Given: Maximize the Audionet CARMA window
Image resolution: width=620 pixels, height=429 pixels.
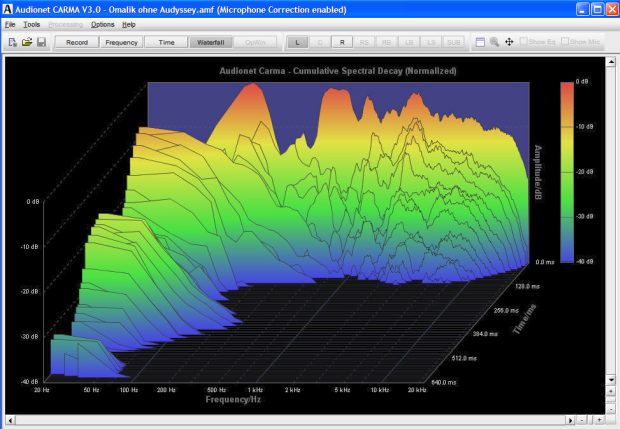Looking at the screenshot, I should tap(597, 9).
